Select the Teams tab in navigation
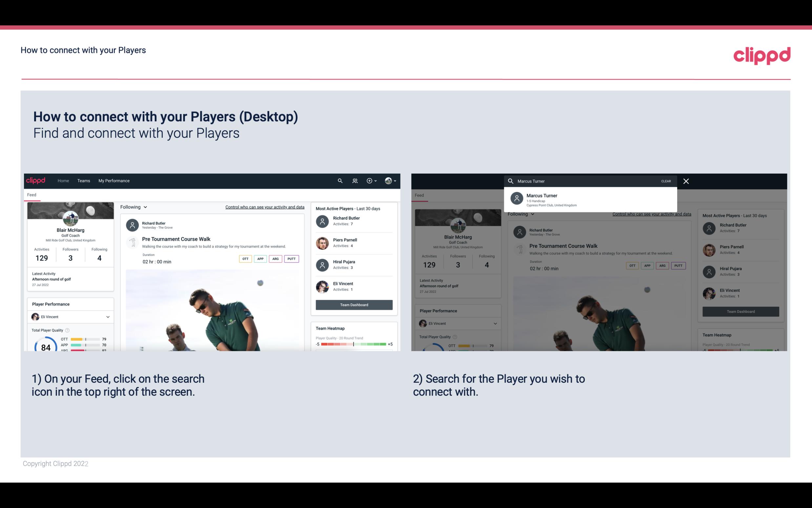Image resolution: width=812 pixels, height=508 pixels. pyautogui.click(x=84, y=180)
